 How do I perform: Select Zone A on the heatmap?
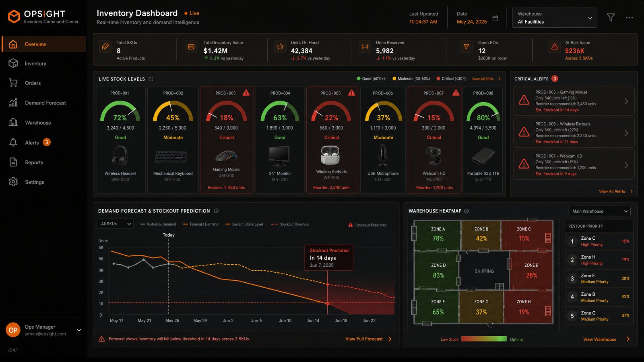tap(438, 235)
